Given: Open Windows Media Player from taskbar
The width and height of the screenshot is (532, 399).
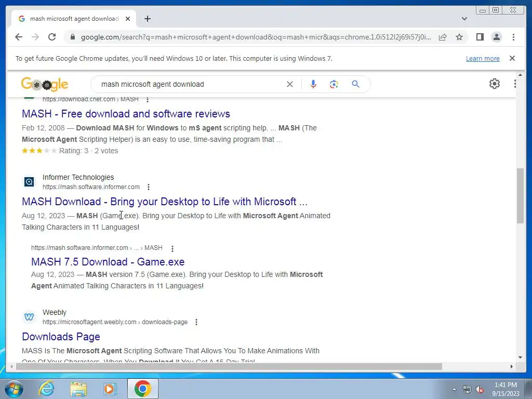Looking at the screenshot, I should coord(110,389).
